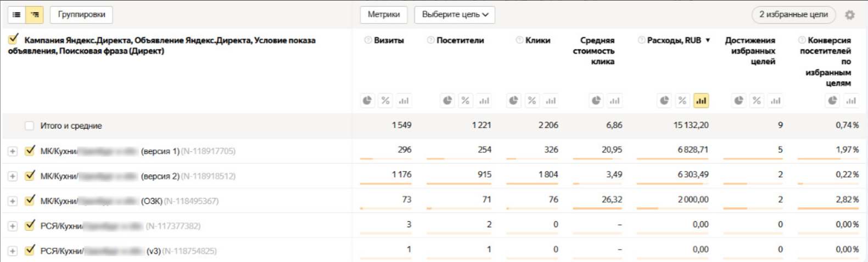Expand the МК/Кухни (ОЗК) campaign row

[x=13, y=201]
